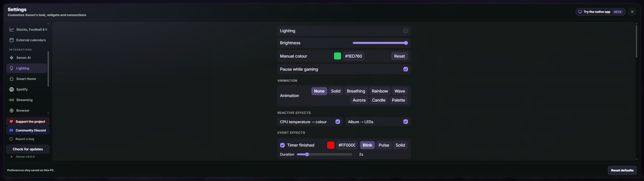Click the Duration slider
Image resolution: width=644 pixels, height=181 pixels.
(x=324, y=154)
